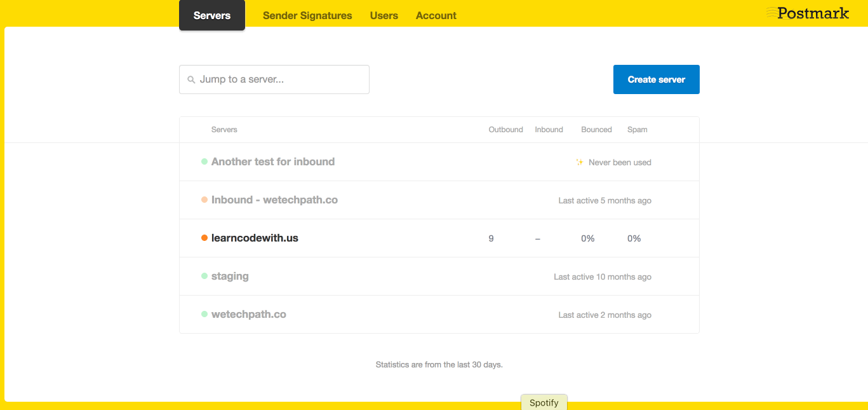Focus the Jump to a server field
Screen dimensions: 868x410
pyautogui.click(x=279, y=79)
